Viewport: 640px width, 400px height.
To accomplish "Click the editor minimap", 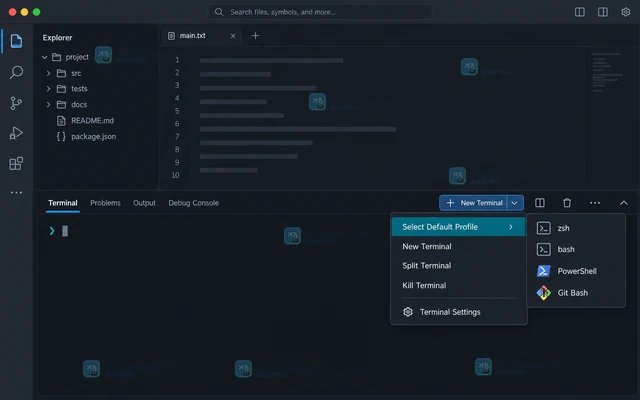I will 607,72.
